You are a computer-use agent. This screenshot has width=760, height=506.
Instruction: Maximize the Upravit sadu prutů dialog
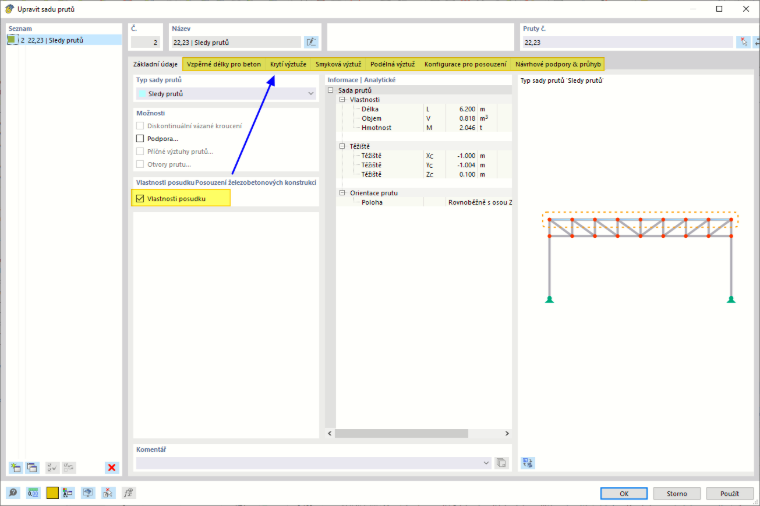tap(719, 9)
